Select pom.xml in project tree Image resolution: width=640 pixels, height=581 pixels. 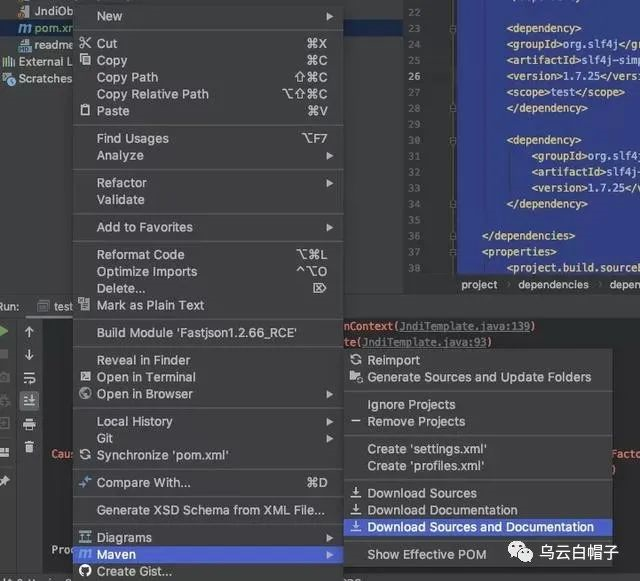pyautogui.click(x=45, y=28)
